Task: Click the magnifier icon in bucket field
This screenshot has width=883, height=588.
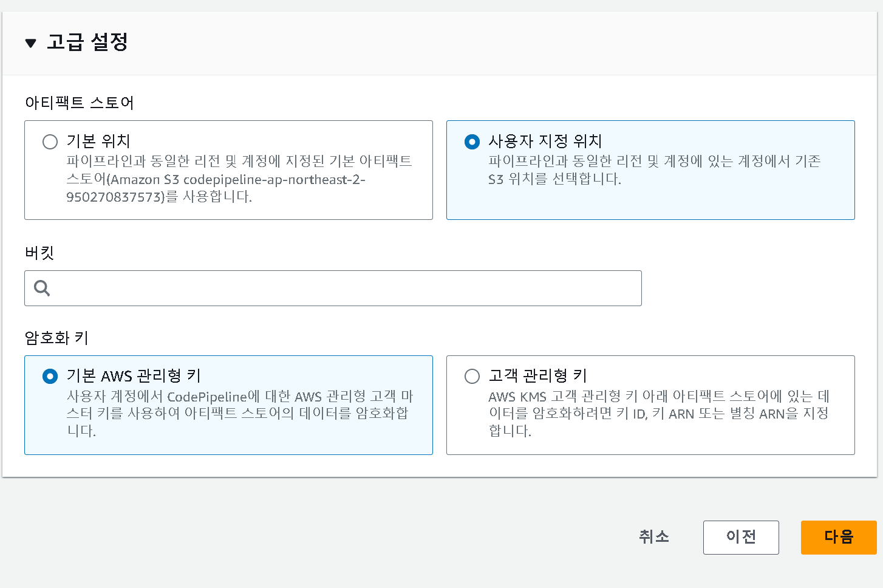Action: click(x=42, y=288)
